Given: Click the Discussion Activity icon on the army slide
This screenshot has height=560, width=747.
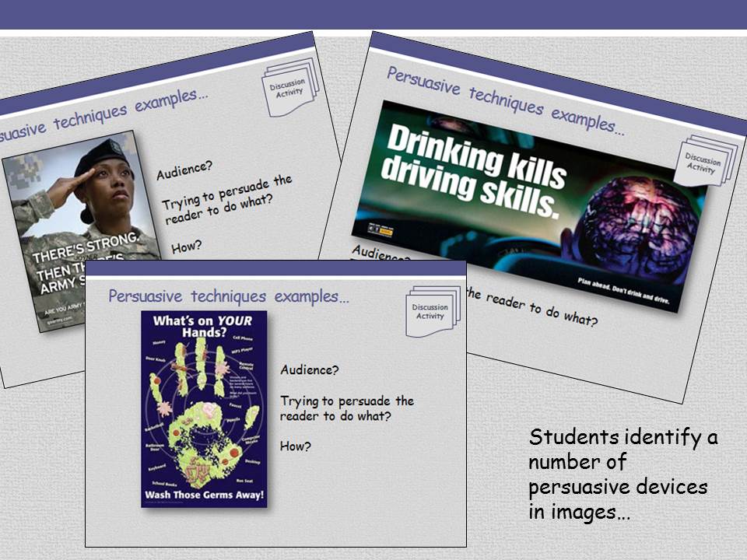Looking at the screenshot, I should coord(290,86).
